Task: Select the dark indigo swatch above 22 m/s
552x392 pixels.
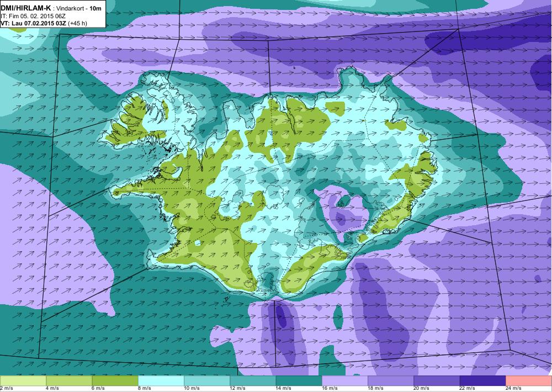Action: (482, 381)
